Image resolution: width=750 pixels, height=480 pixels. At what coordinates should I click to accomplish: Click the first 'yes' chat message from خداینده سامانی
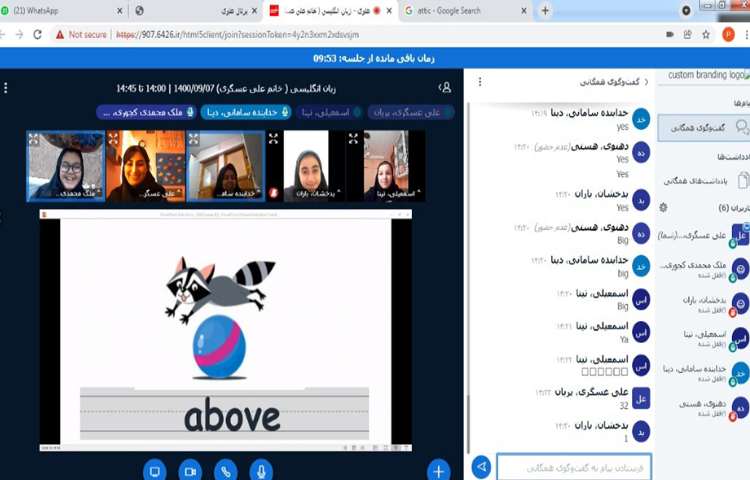(622, 127)
